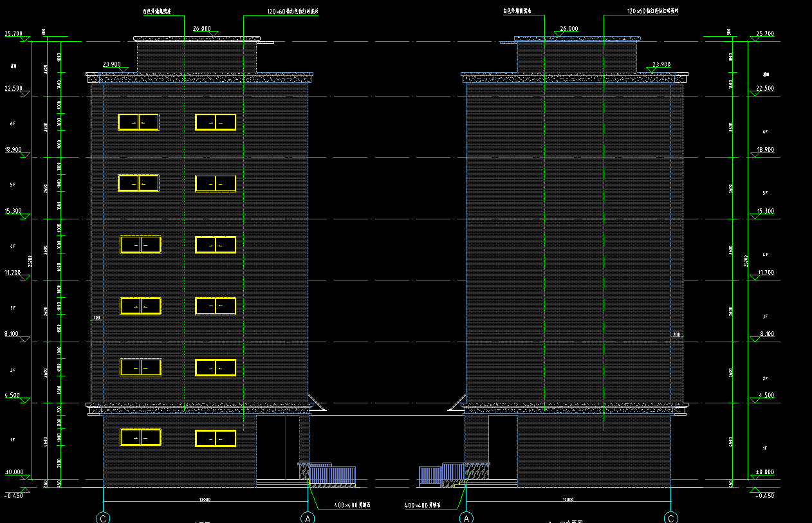Click grid bubble C under the right elevation
The image size is (812, 523).
[671, 518]
